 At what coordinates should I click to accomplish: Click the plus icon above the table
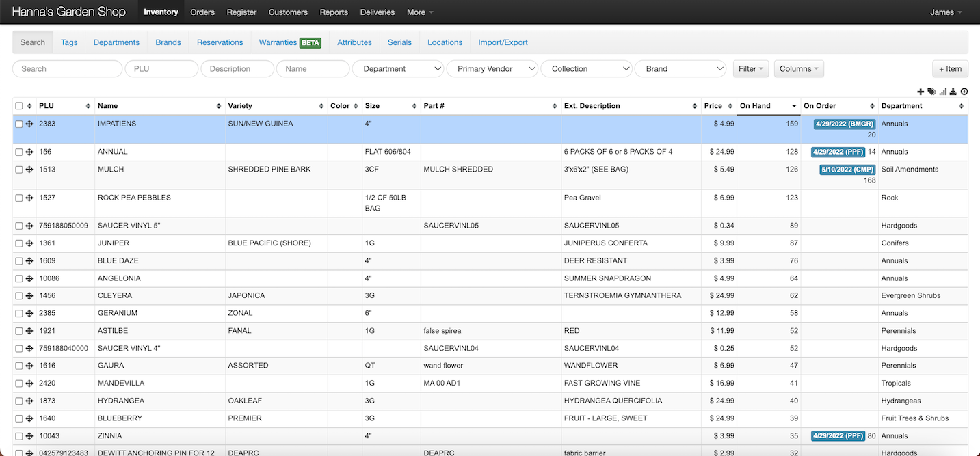(x=921, y=92)
